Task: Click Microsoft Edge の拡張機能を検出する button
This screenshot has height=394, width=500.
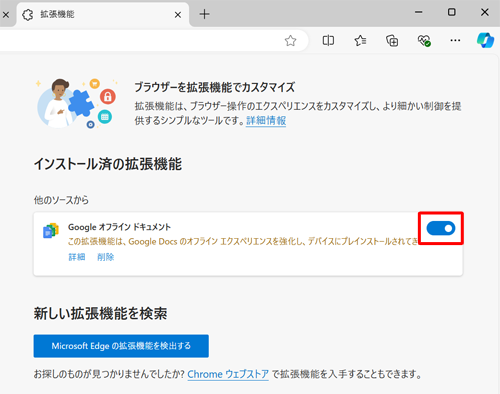Action: tap(121, 346)
